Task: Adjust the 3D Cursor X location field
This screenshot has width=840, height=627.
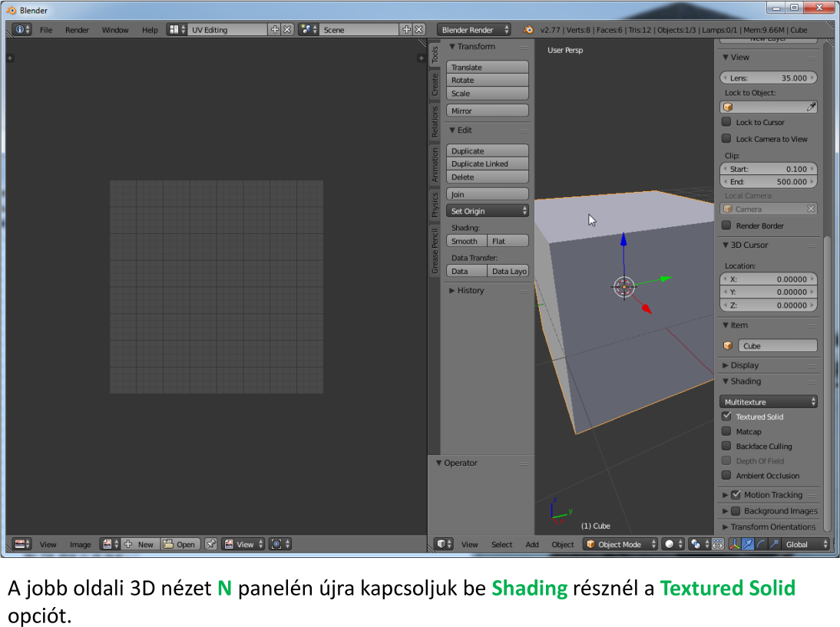Action: [x=769, y=279]
